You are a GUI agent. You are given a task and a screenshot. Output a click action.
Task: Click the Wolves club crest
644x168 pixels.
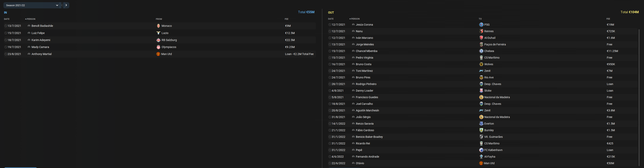coord(481,64)
